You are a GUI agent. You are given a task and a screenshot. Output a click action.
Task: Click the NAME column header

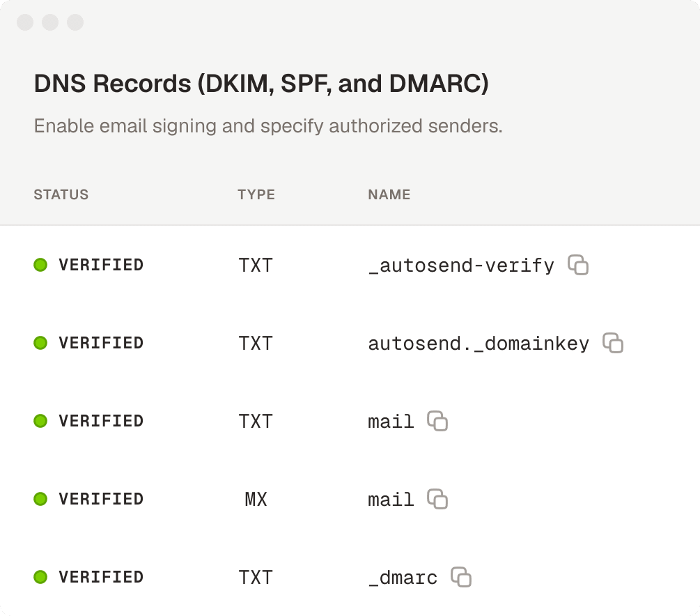pyautogui.click(x=389, y=194)
